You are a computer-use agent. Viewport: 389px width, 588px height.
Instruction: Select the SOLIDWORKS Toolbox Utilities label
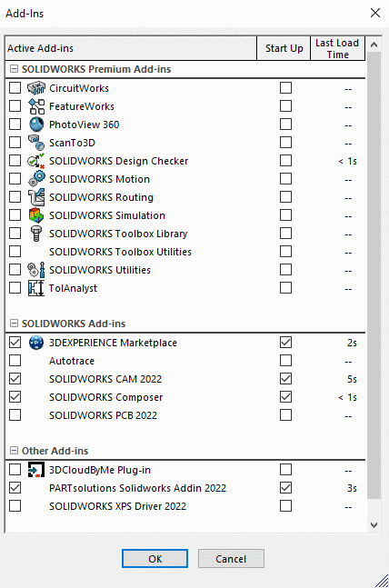[x=120, y=252]
